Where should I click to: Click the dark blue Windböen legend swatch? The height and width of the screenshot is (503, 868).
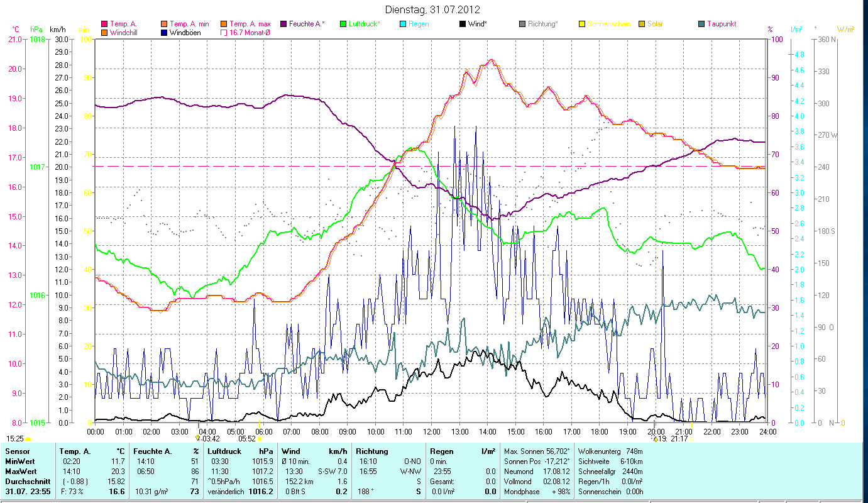point(164,33)
